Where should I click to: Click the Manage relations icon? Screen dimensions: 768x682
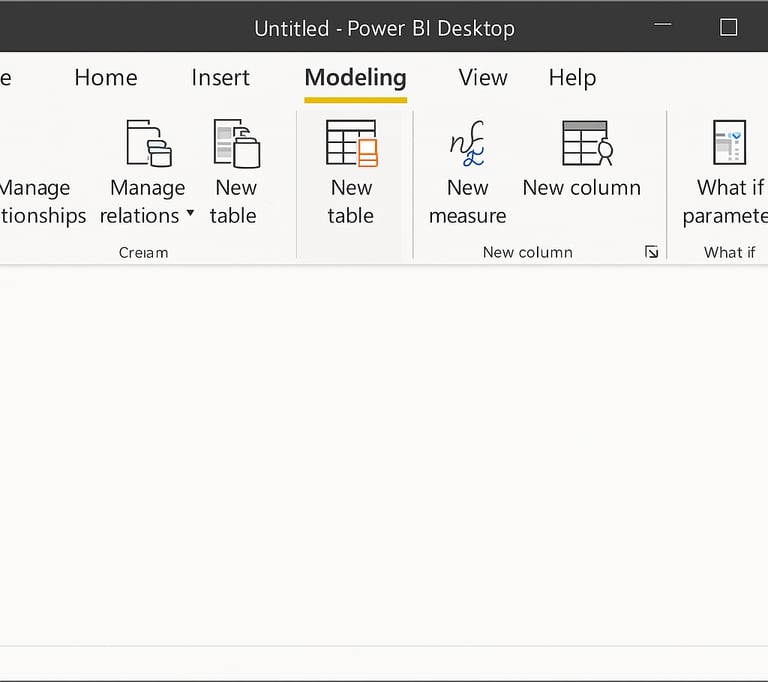148,143
